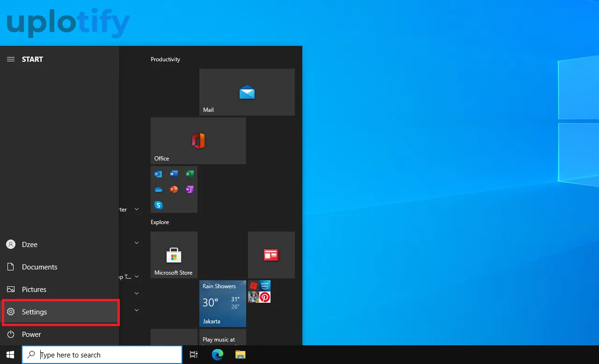The image size is (599, 364).
Task: Launch the Pinterest small tile
Action: tap(265, 297)
